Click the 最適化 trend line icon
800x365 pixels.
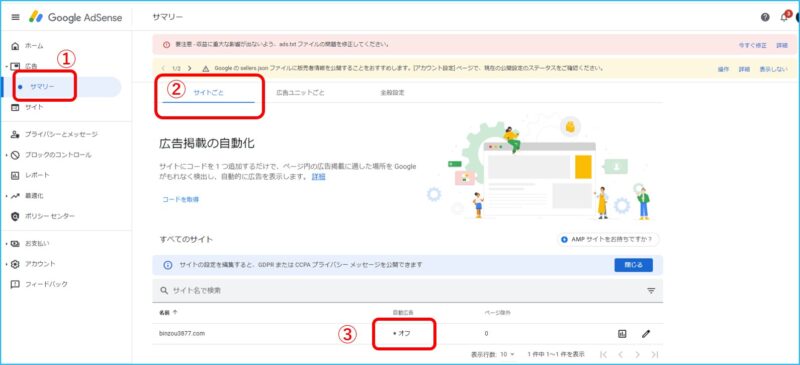point(15,196)
